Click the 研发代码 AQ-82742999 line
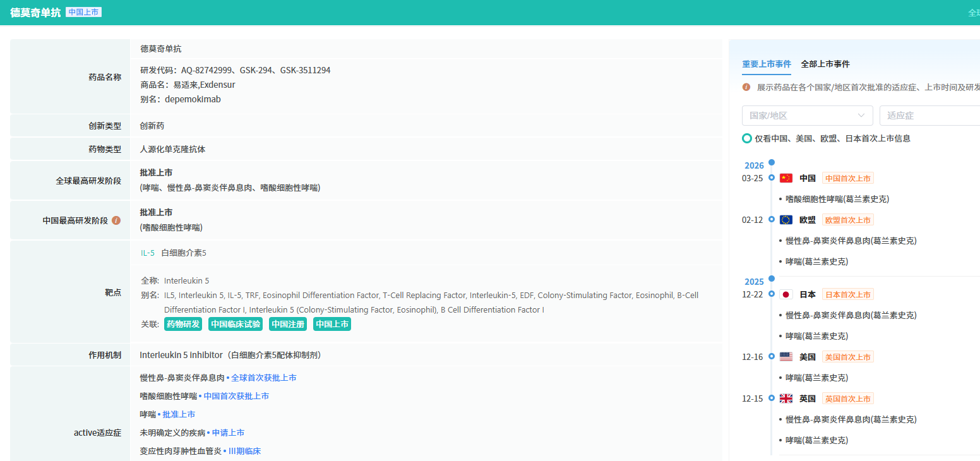Viewport: 980px width, 461px height. point(235,70)
